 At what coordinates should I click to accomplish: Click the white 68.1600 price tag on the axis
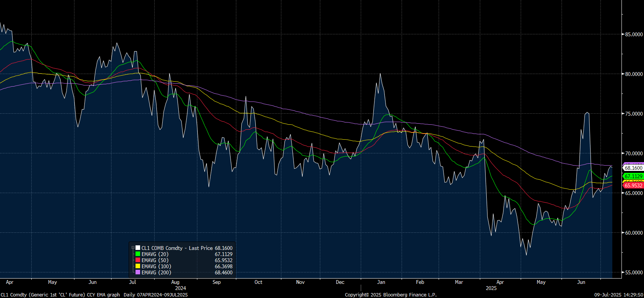(633, 168)
